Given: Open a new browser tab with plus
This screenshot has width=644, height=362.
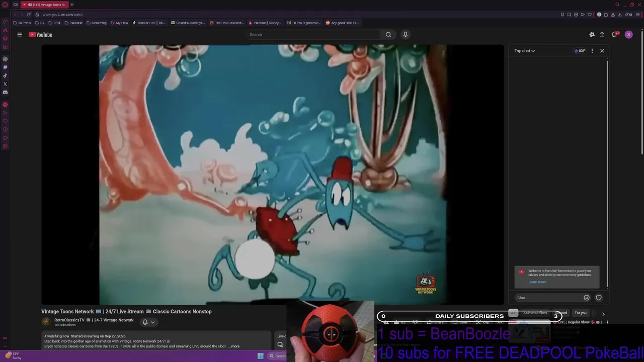Looking at the screenshot, I should click(x=71, y=5).
